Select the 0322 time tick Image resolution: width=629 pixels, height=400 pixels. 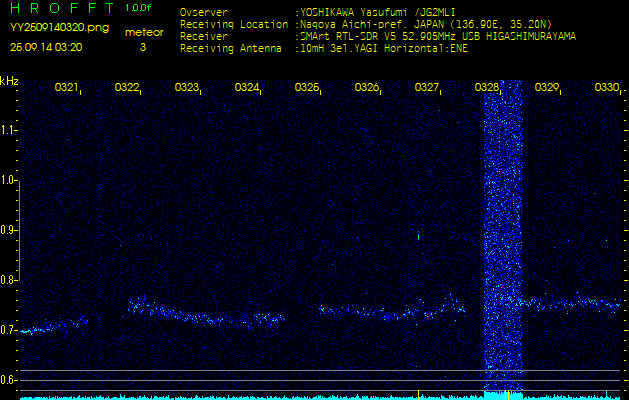[127, 88]
